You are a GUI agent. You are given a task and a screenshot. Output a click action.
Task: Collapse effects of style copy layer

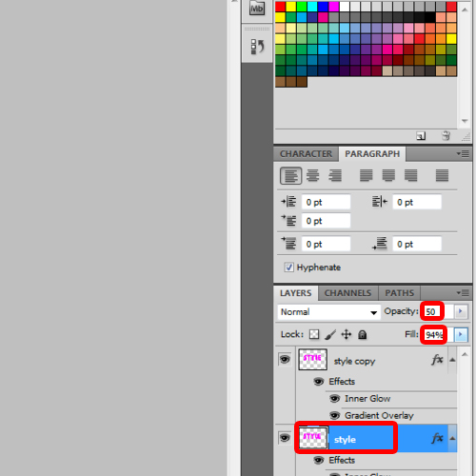(452, 360)
